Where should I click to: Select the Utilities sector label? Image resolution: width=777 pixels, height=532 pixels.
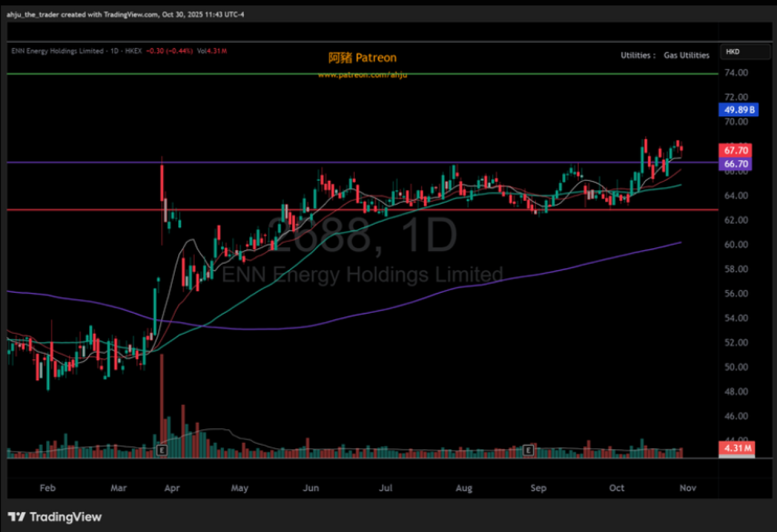[636, 55]
